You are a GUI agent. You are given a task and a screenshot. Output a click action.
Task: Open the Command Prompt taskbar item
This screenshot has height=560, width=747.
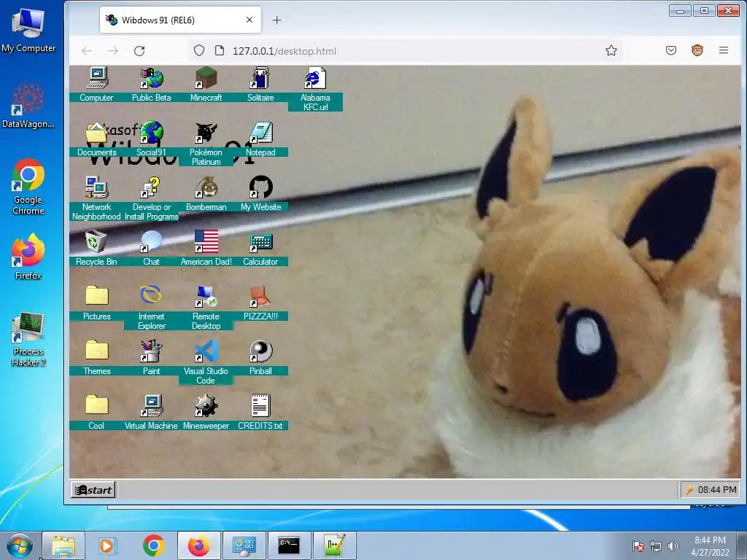(289, 545)
